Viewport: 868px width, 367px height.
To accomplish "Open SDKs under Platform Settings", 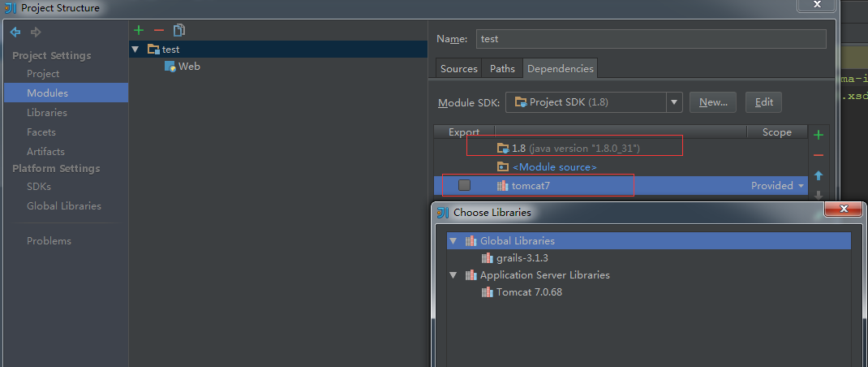I will point(39,187).
